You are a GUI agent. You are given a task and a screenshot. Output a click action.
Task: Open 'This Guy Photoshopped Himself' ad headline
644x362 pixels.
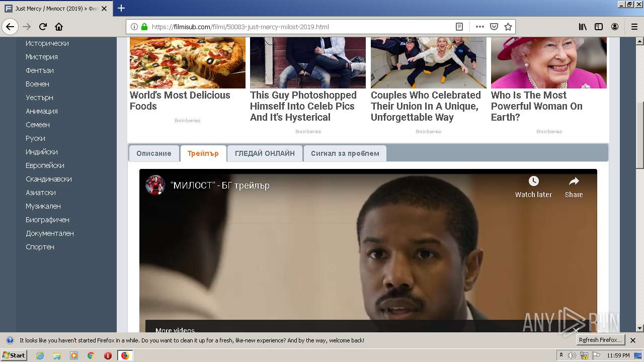[303, 106]
